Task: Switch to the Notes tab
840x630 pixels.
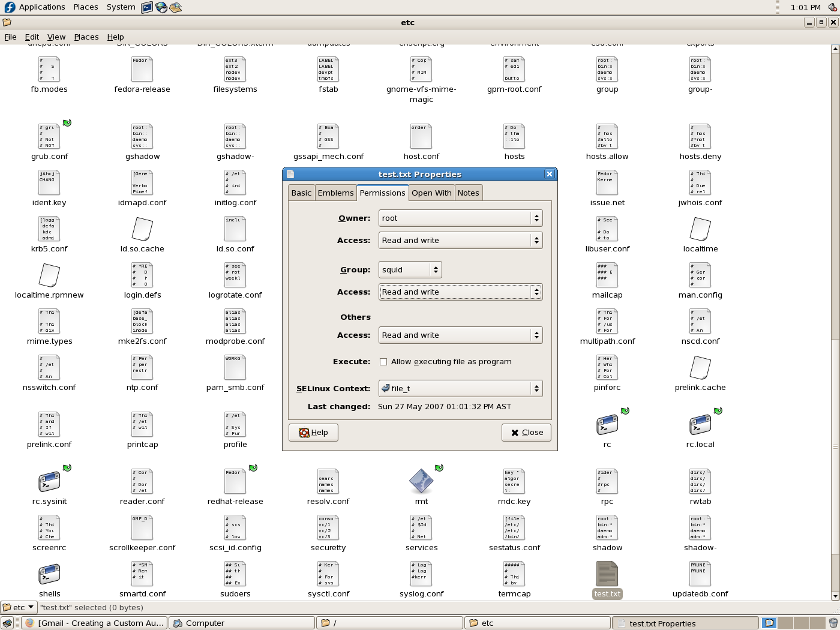Action: tap(468, 193)
